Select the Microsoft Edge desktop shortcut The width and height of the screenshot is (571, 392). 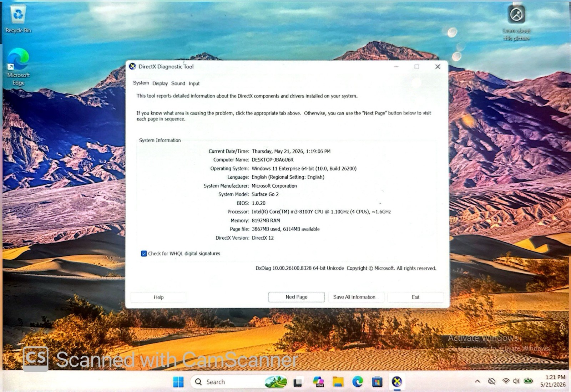pyautogui.click(x=19, y=67)
